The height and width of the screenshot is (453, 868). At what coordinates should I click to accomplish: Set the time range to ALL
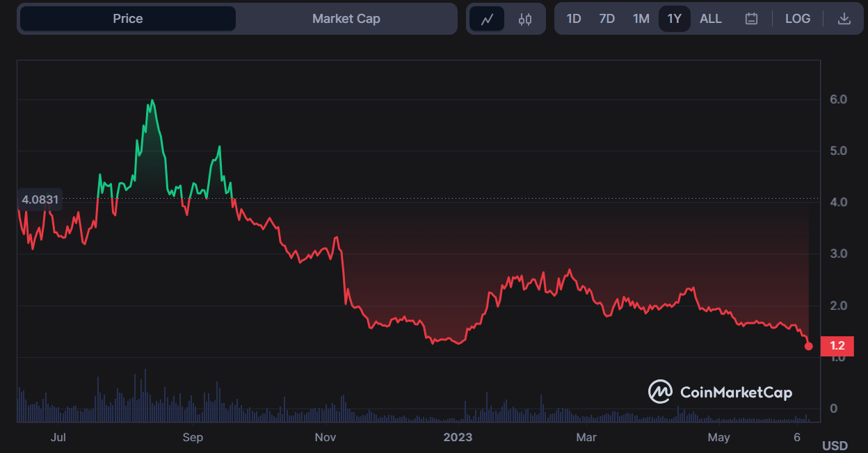click(711, 19)
